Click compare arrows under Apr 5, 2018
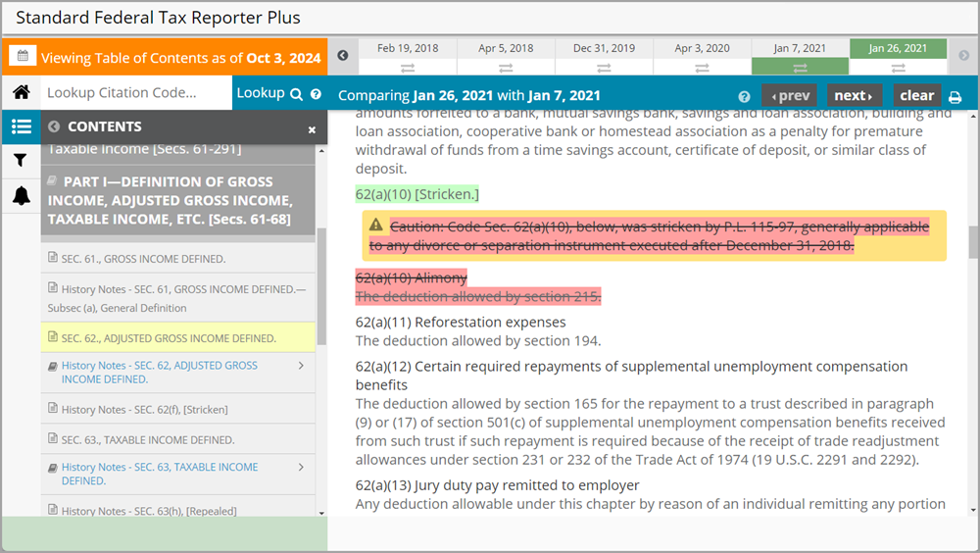 506,68
